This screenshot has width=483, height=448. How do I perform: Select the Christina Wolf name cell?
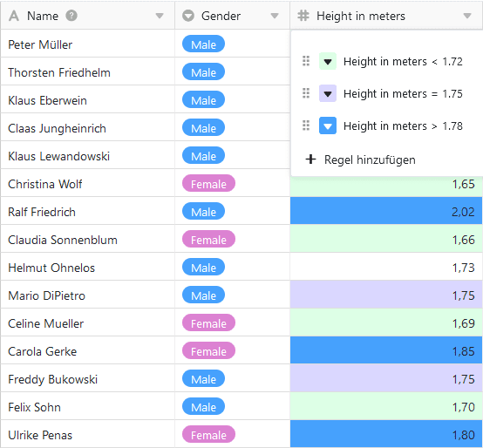click(x=88, y=182)
